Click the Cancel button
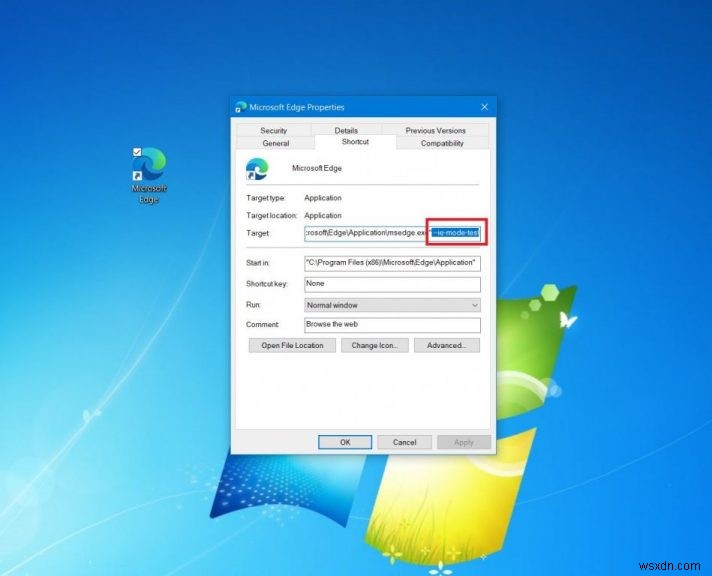The height and width of the screenshot is (576, 712). click(x=404, y=442)
